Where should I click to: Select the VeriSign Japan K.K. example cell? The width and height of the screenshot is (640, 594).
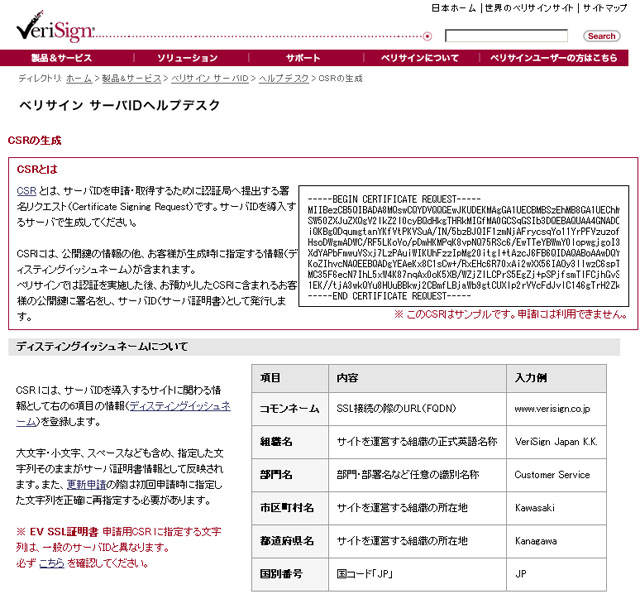[556, 442]
